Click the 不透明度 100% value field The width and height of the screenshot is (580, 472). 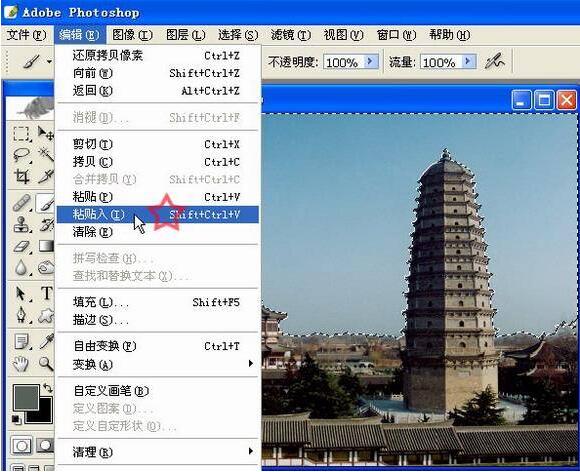(344, 62)
